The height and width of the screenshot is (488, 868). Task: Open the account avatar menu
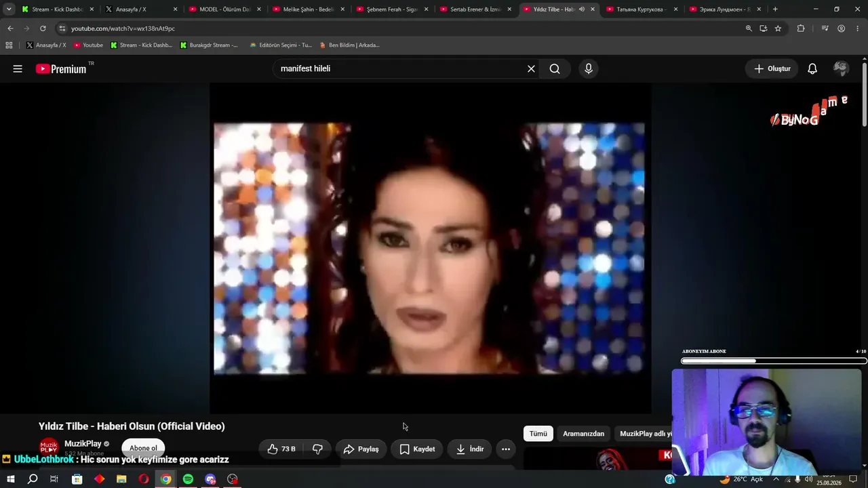841,68
